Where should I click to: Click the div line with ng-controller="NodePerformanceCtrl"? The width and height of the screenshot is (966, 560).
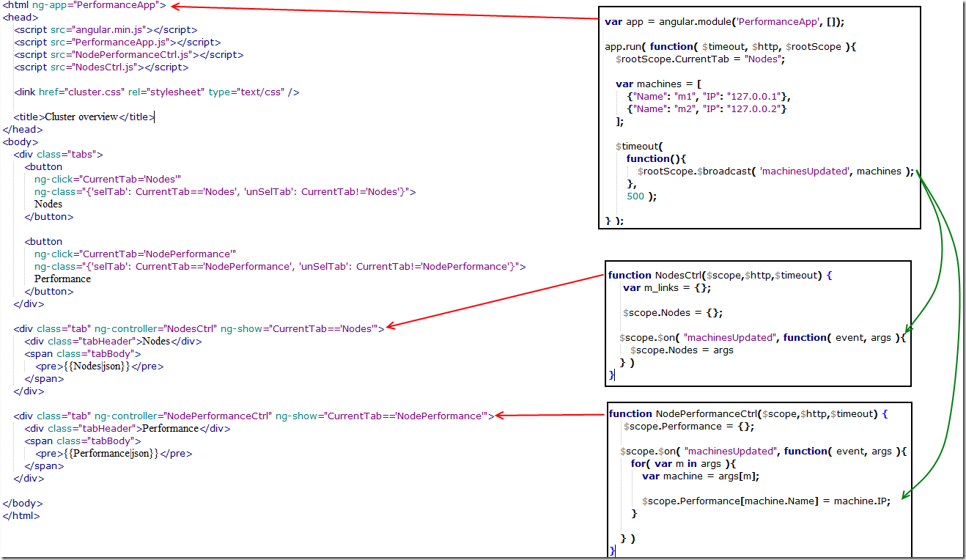tap(254, 416)
